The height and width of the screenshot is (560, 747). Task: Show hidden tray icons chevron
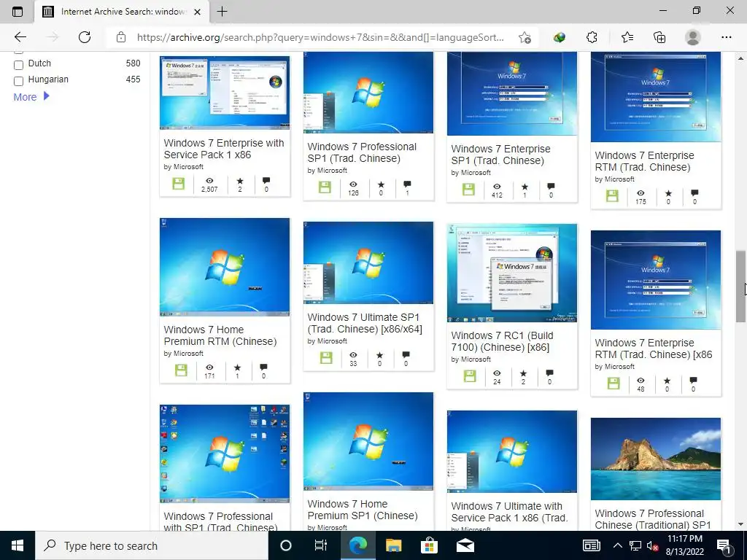pyautogui.click(x=617, y=545)
